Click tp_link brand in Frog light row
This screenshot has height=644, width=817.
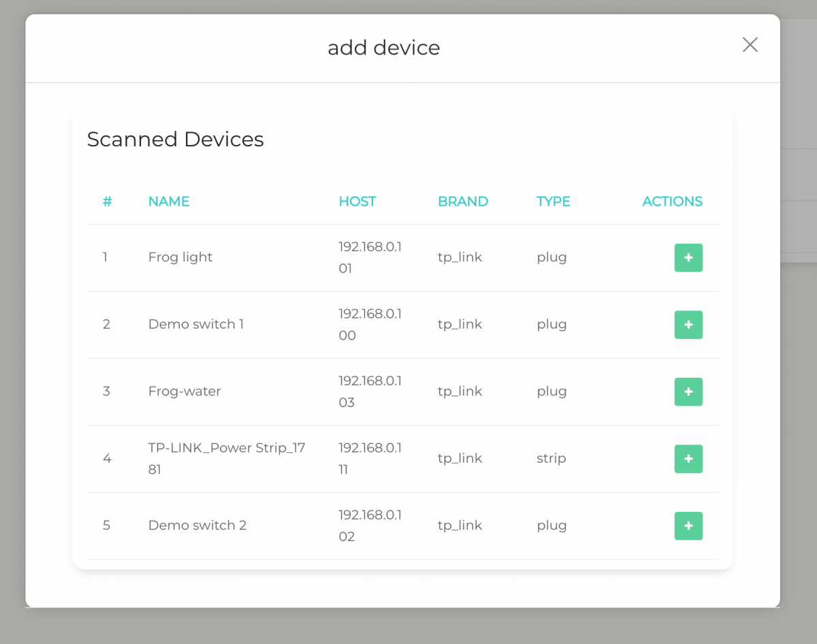460,257
